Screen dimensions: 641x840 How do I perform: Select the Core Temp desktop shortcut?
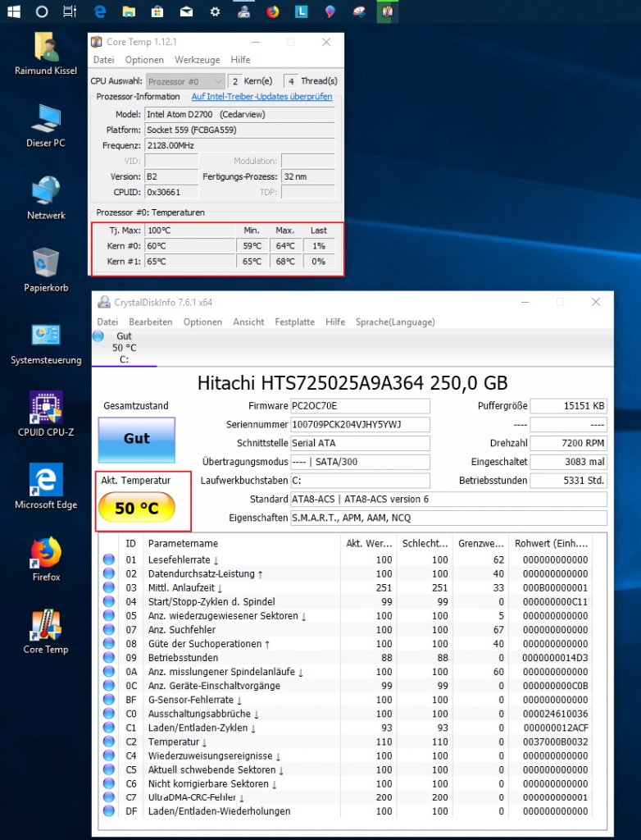[46, 632]
